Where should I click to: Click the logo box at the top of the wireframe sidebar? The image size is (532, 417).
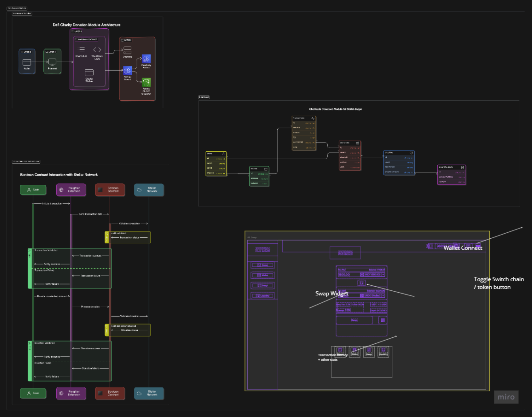(x=263, y=250)
